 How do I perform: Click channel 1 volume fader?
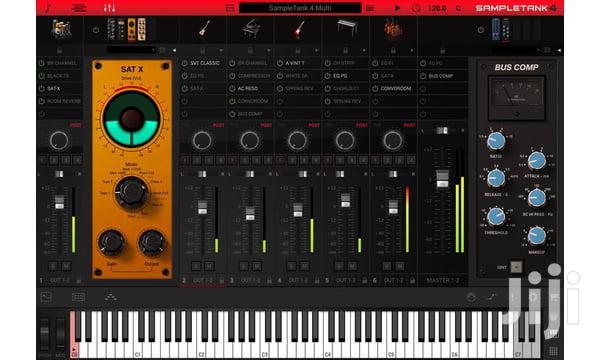coord(59,202)
